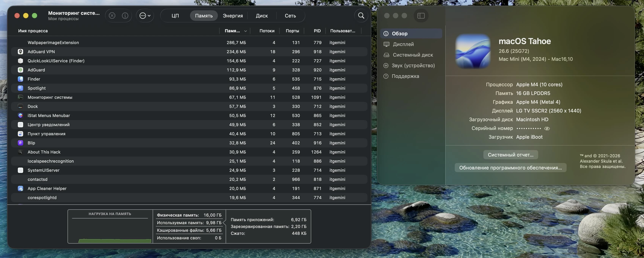Sort by the Имя процесса column header

[33, 31]
